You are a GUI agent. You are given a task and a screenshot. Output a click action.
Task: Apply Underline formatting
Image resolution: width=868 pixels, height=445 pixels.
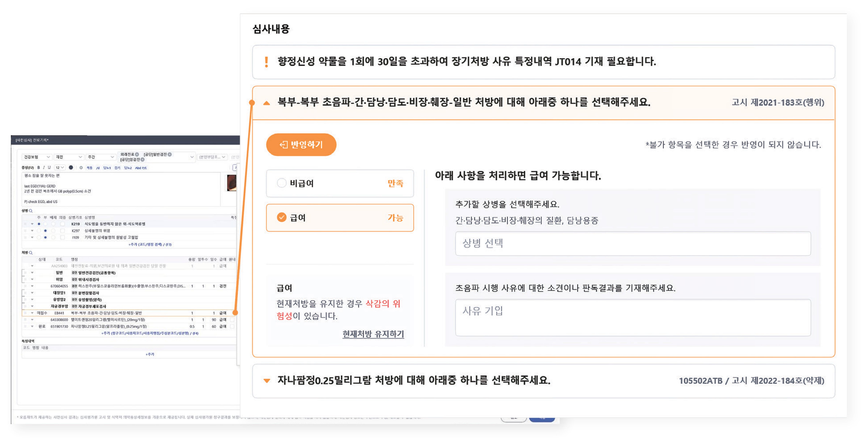point(50,167)
